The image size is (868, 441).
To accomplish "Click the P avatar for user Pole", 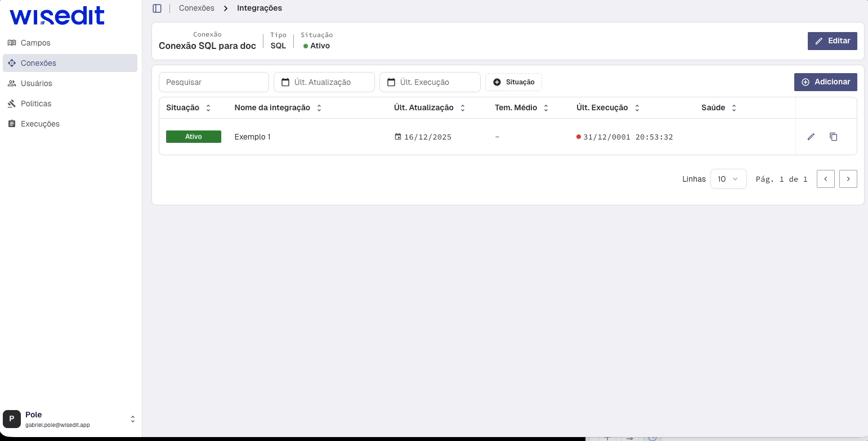I will 12,419.
